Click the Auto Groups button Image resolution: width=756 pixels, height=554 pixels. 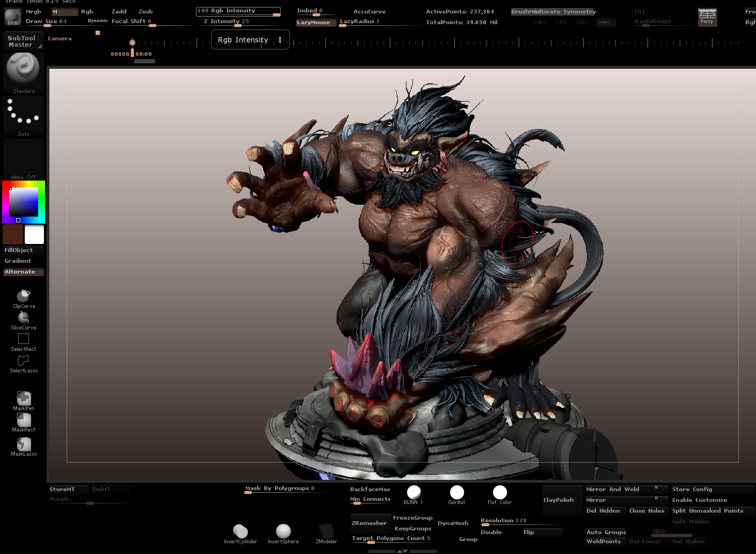[x=606, y=533]
